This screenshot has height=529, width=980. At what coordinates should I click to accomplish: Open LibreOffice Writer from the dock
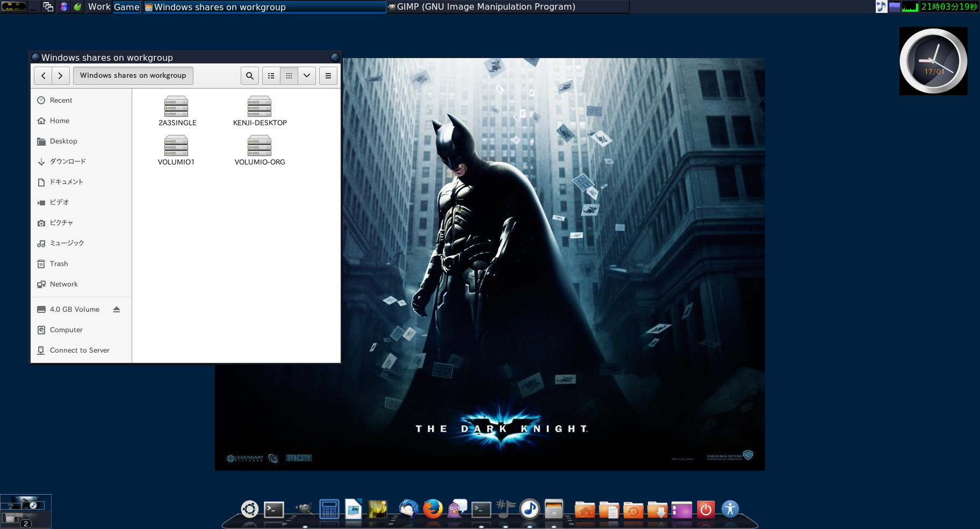coord(354,509)
